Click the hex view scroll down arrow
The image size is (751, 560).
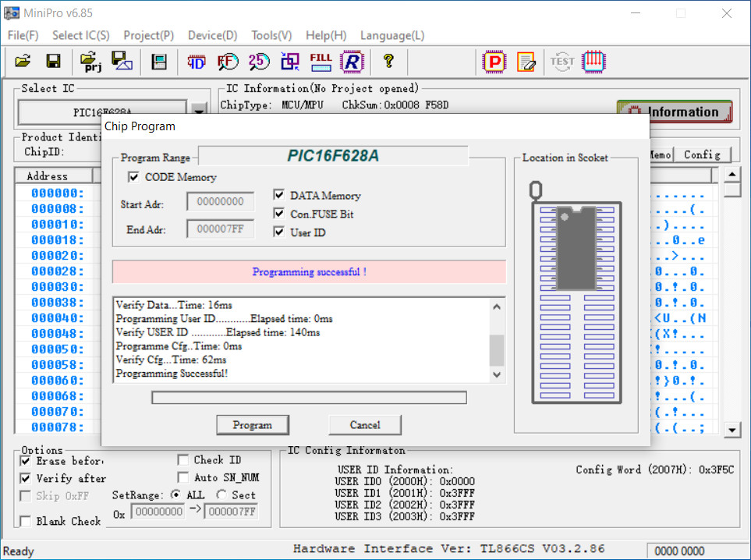pos(732,430)
